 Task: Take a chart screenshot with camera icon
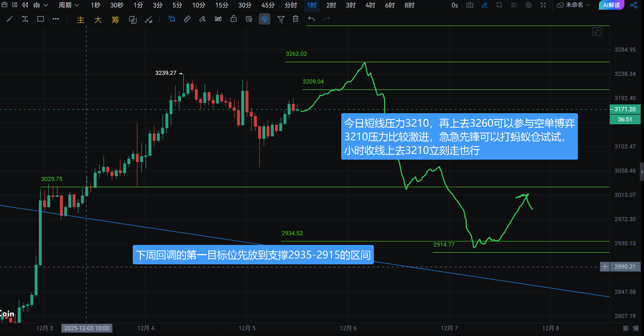click(470, 5)
